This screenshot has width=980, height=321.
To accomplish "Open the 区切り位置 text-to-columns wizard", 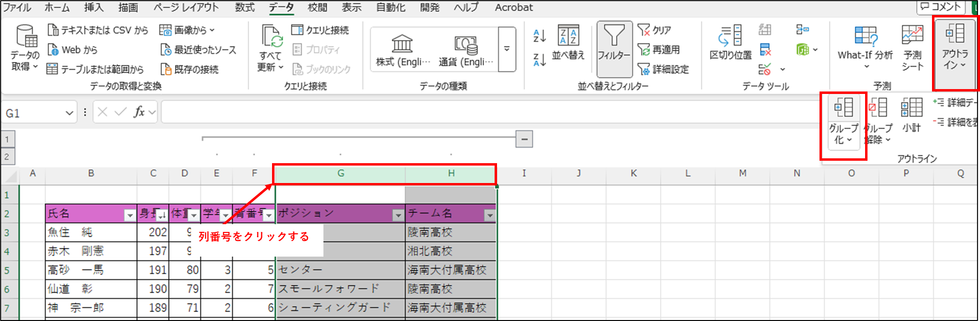I will [730, 43].
